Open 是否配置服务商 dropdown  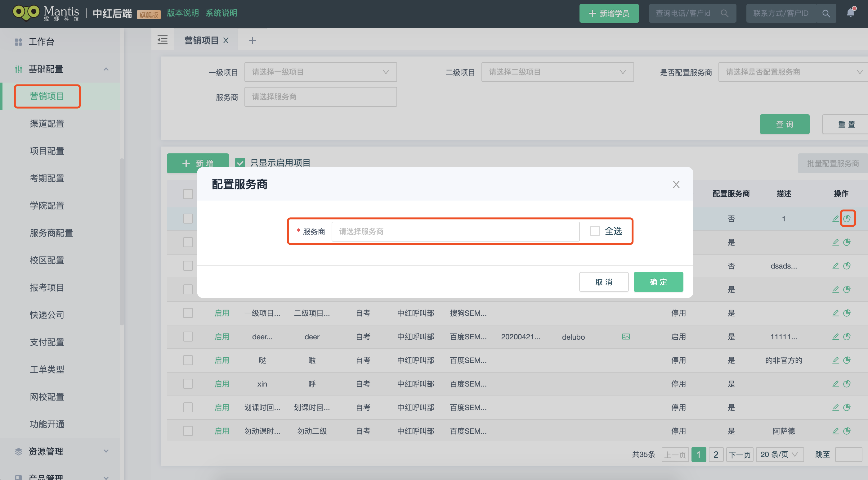point(793,72)
